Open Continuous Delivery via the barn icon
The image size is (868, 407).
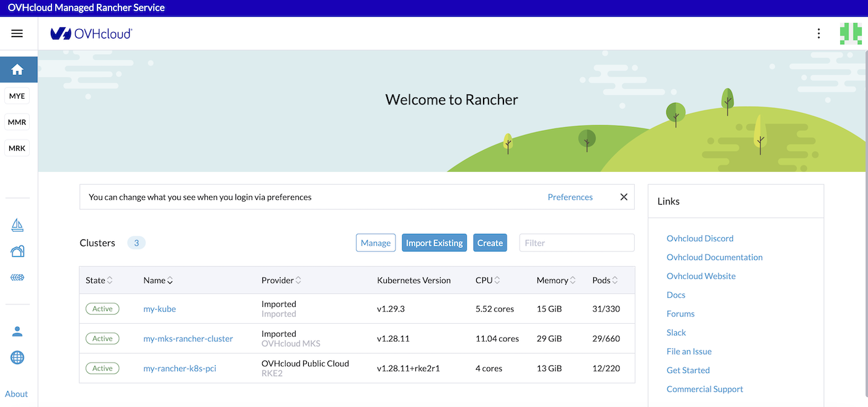[17, 251]
